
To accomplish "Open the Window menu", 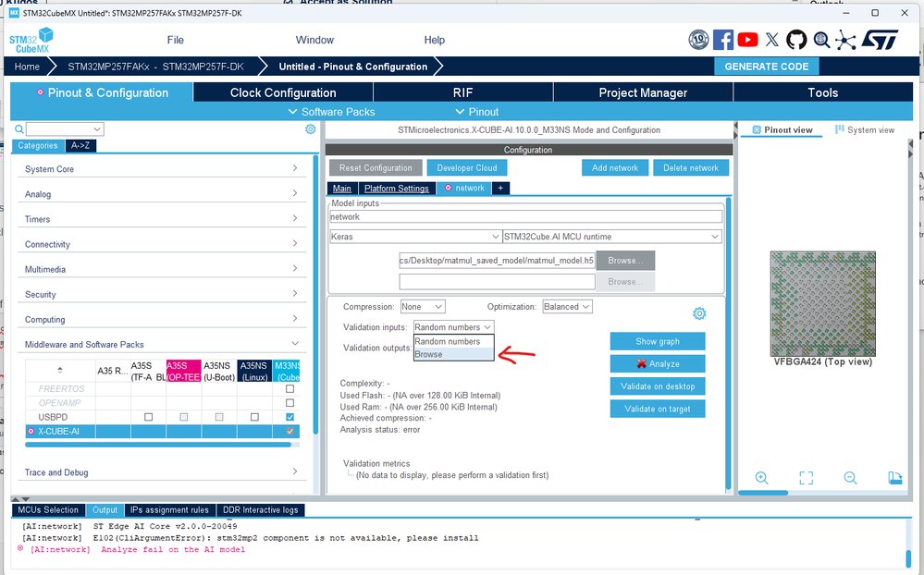I will coord(314,40).
